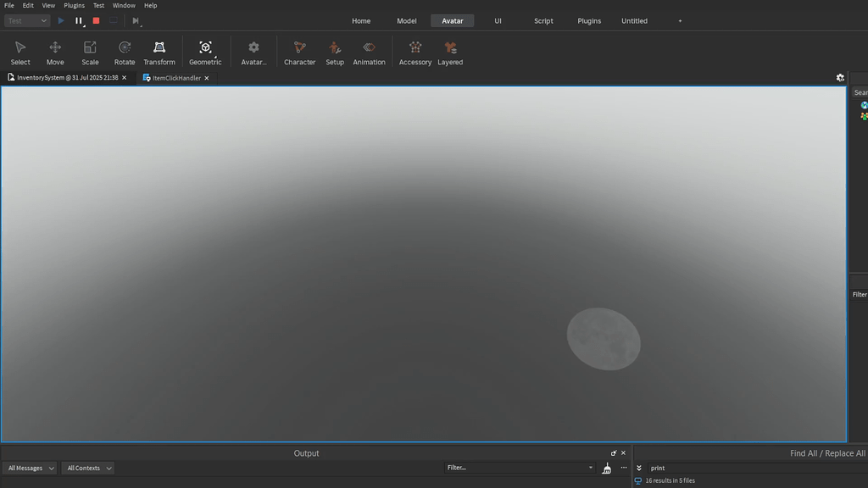The height and width of the screenshot is (488, 868).
Task: Pause the running simulation
Action: coord(79,21)
